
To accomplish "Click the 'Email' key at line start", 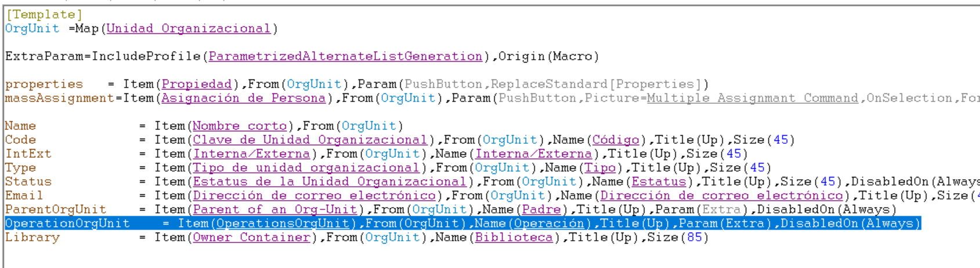I will pyautogui.click(x=24, y=195).
